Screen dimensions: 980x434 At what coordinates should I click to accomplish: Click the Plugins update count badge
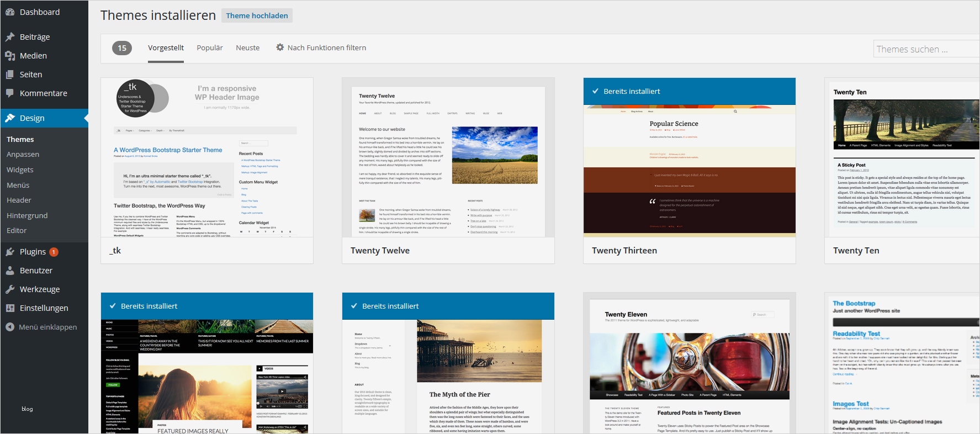[x=54, y=252]
